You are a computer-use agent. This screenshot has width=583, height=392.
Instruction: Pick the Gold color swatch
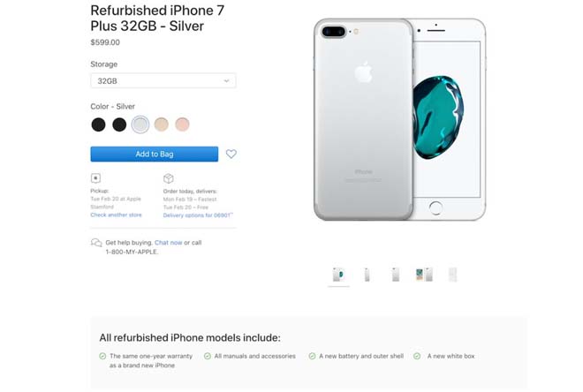(x=162, y=124)
